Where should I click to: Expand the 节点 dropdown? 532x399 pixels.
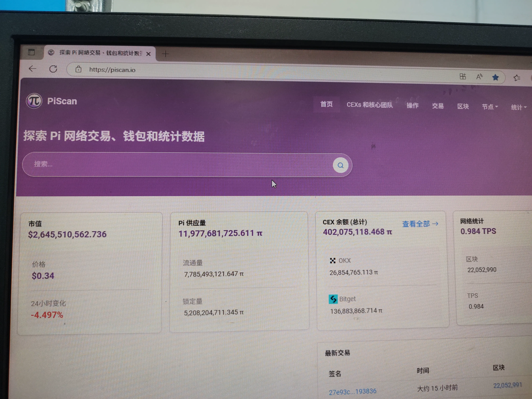click(x=490, y=107)
